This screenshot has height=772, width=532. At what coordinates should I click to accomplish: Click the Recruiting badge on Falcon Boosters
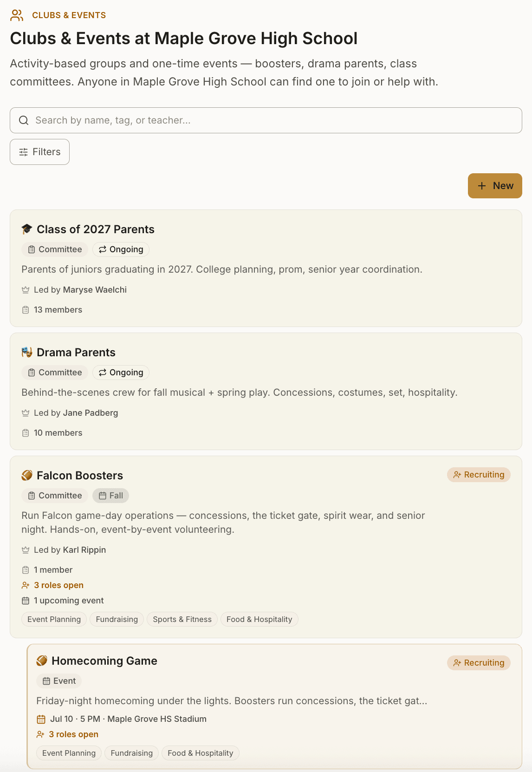(479, 475)
